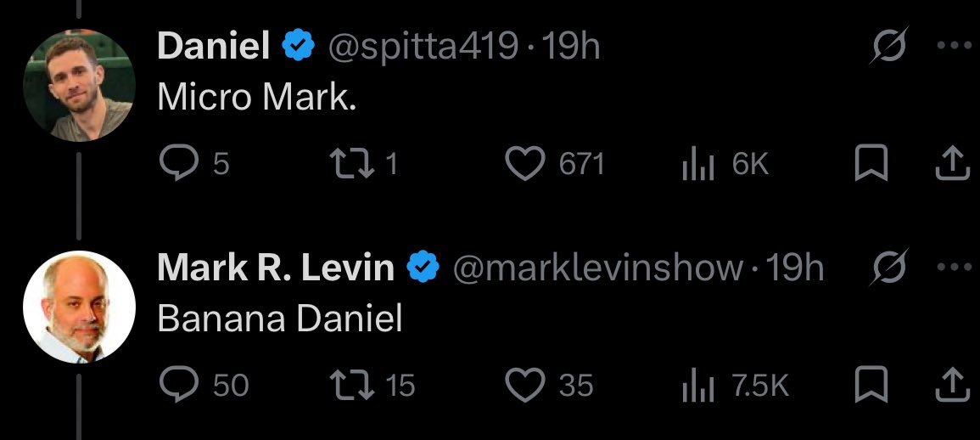Retweet Mark R. Levin's tweet with 15 reposts
This screenshot has width=980, height=440.
tap(352, 385)
